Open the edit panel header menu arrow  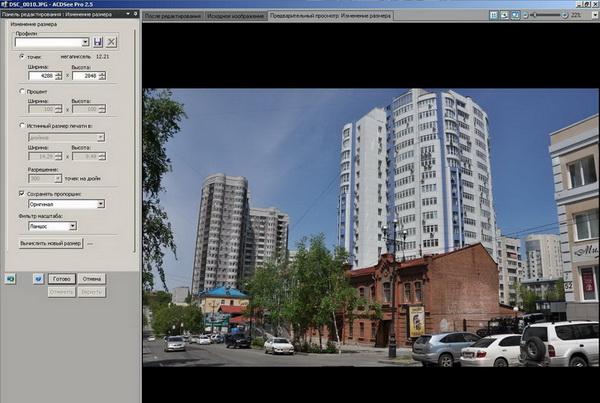128,14
